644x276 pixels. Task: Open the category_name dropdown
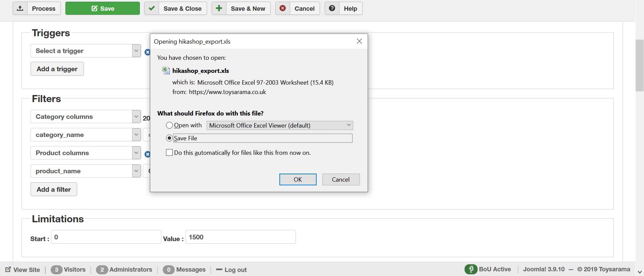pyautogui.click(x=86, y=135)
